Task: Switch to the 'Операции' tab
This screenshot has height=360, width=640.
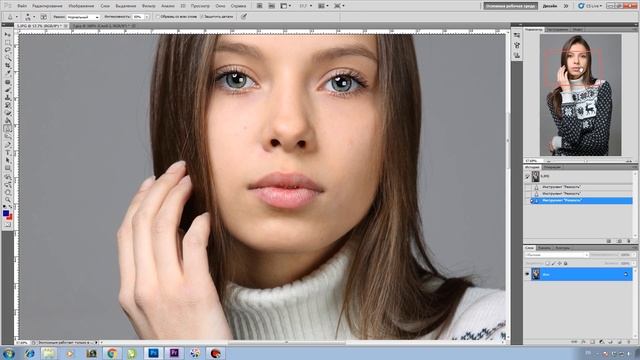Action: pyautogui.click(x=552, y=167)
